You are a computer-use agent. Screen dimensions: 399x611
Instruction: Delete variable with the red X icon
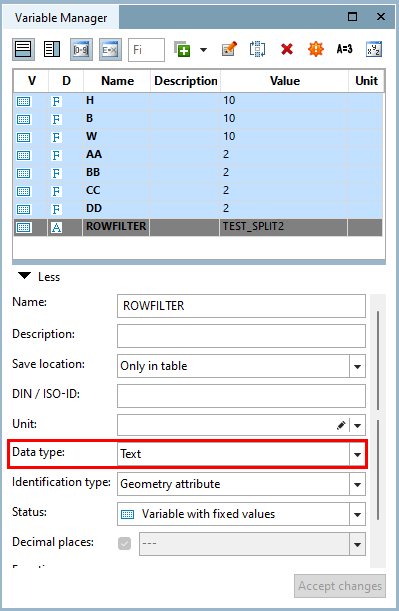pos(287,49)
